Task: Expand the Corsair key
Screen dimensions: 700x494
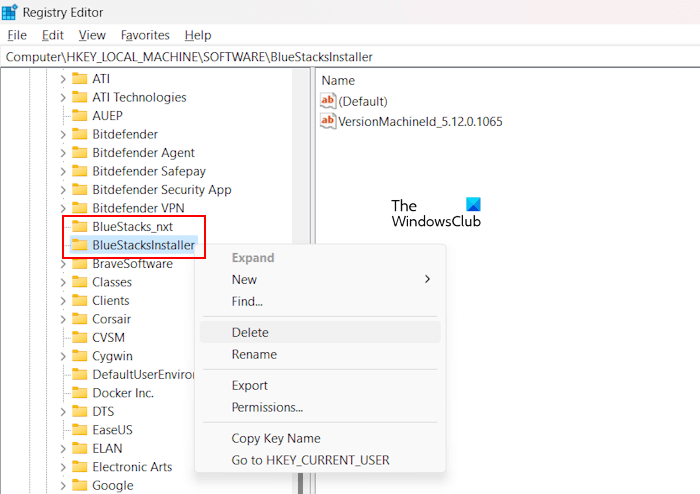Action: (x=63, y=319)
